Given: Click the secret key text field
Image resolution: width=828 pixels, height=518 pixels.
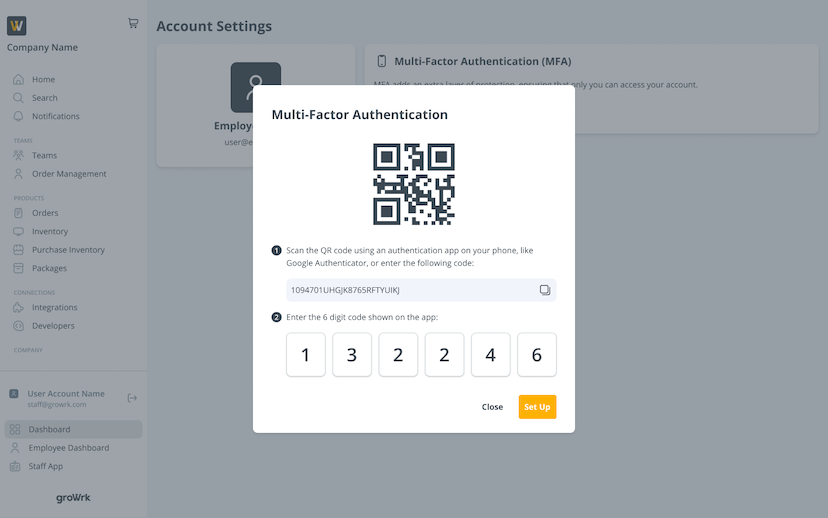Looking at the screenshot, I should click(x=410, y=290).
